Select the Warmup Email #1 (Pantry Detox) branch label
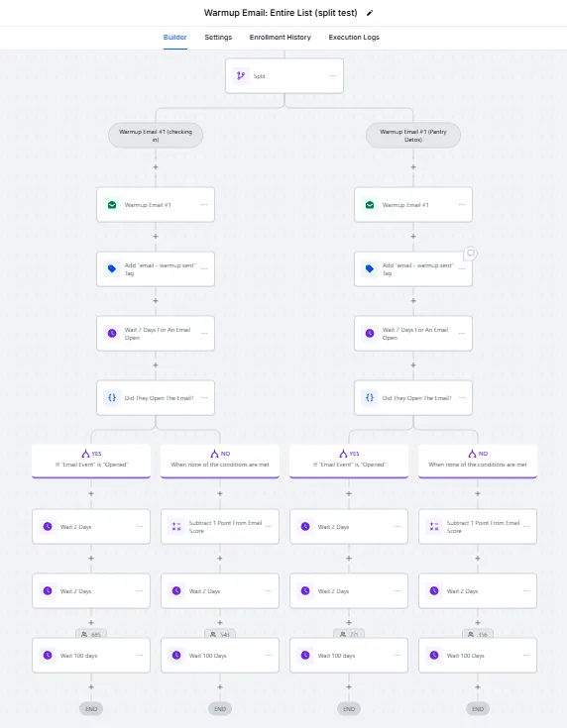The width and height of the screenshot is (567, 728). click(413, 135)
